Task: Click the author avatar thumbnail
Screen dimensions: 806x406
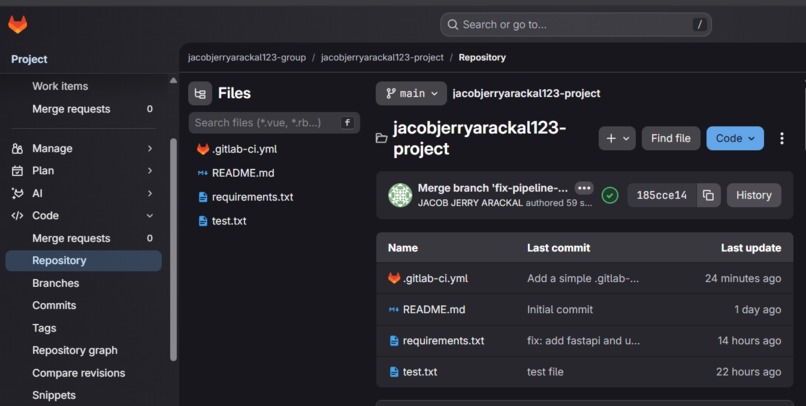Action: click(x=400, y=195)
